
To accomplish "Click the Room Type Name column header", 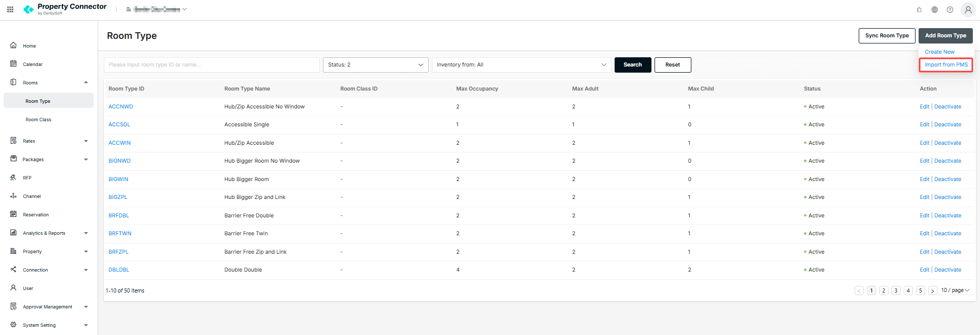I will pos(247,88).
